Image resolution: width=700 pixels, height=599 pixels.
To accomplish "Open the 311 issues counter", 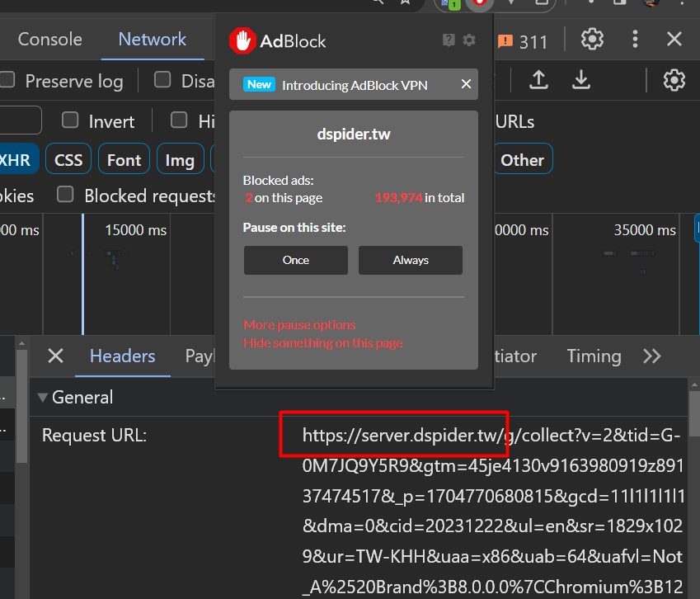I will [523, 42].
